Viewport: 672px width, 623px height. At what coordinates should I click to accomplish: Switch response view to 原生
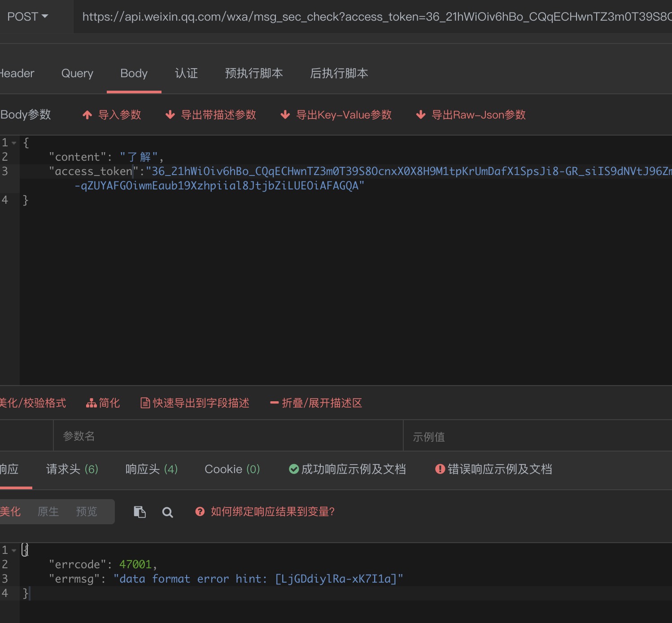click(48, 512)
